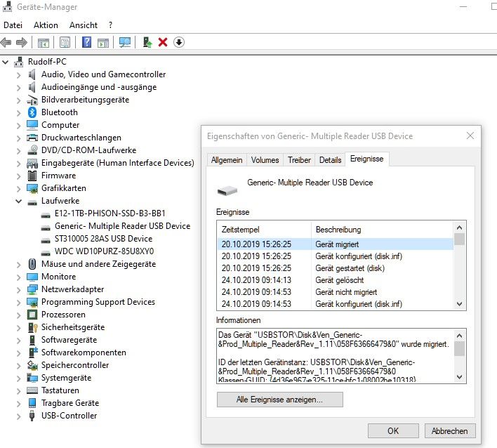The image size is (497, 448).
Task: Click the red X uninstall device icon
Action: 163,42
